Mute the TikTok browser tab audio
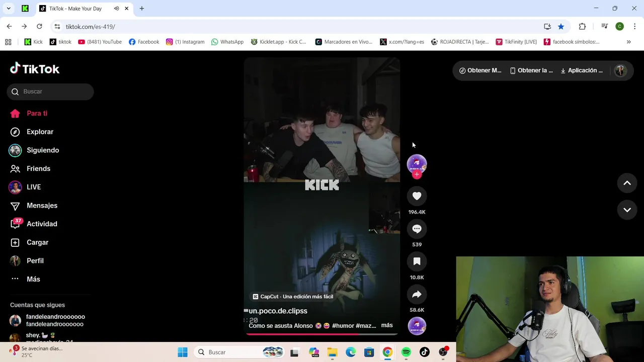This screenshot has width=644, height=362. click(116, 9)
